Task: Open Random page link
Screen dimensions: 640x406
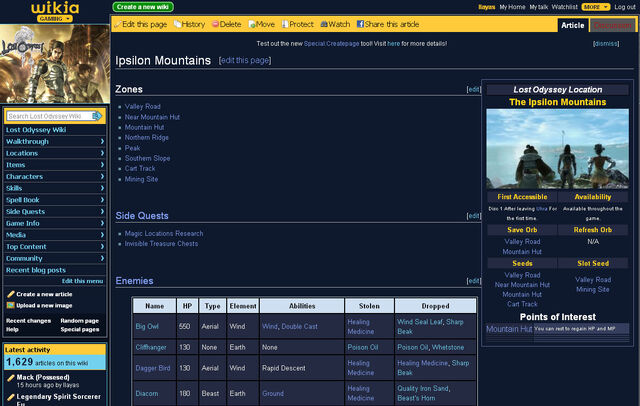Action: [80, 321]
